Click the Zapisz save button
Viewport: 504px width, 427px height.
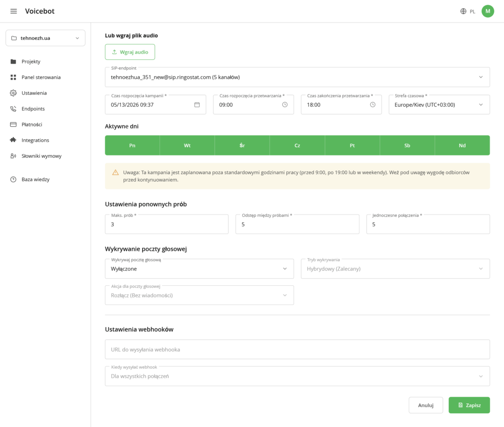pos(469,405)
